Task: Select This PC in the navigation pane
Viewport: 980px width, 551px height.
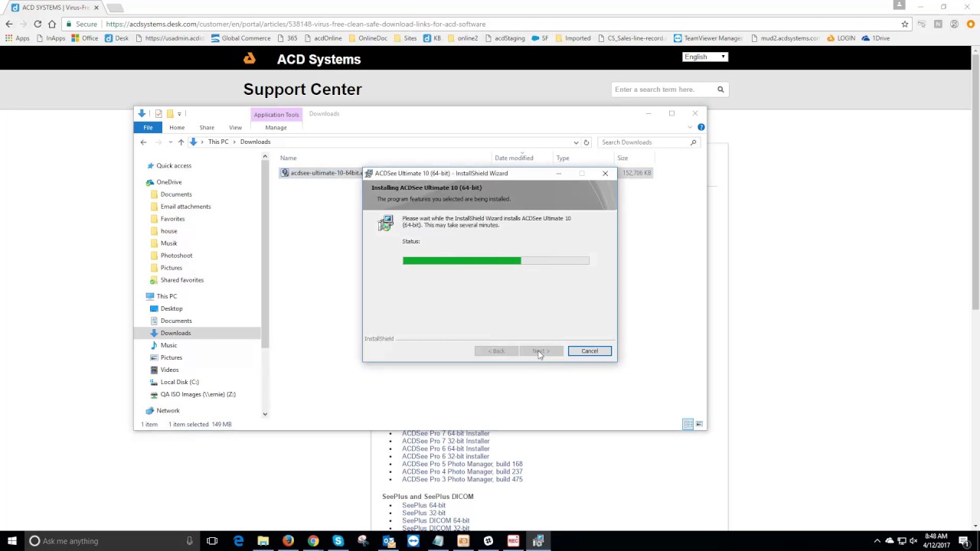Action: tap(166, 296)
